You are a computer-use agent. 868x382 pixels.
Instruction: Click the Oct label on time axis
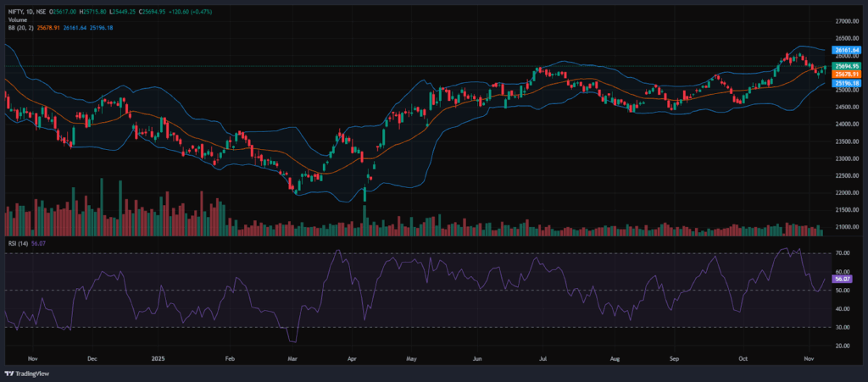click(x=743, y=358)
